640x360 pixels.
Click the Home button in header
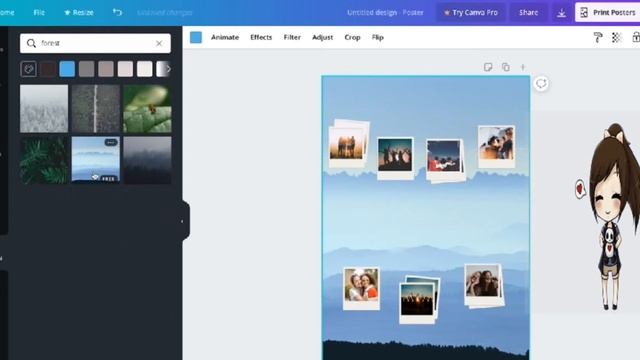7,13
